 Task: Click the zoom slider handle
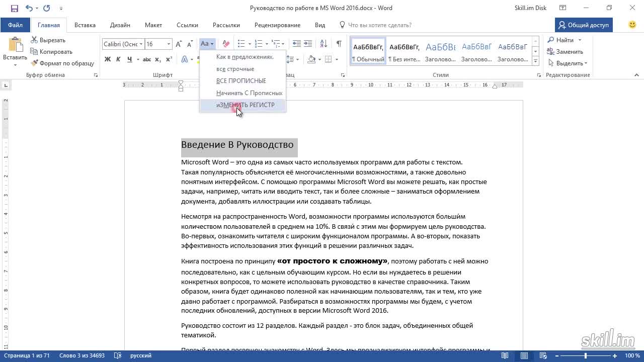pyautogui.click(x=585, y=356)
